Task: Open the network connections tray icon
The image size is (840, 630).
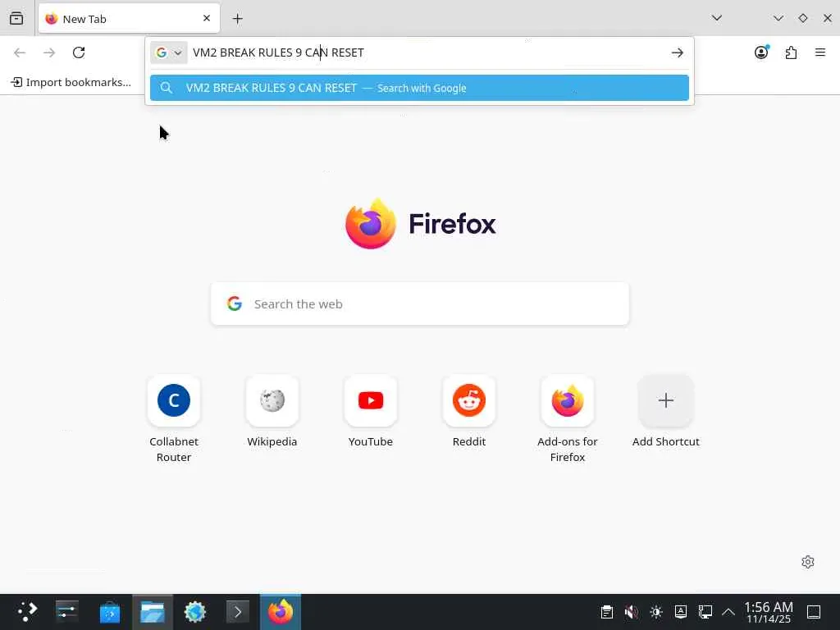Action: tap(705, 612)
